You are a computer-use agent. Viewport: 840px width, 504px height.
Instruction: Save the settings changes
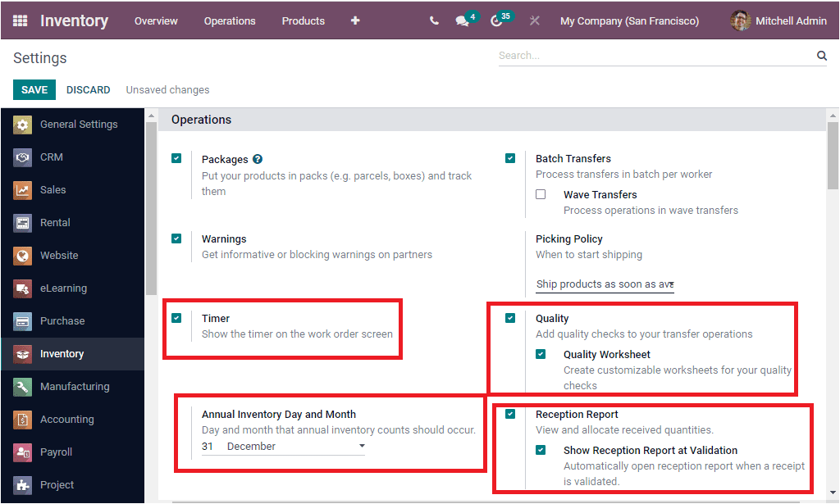[34, 89]
